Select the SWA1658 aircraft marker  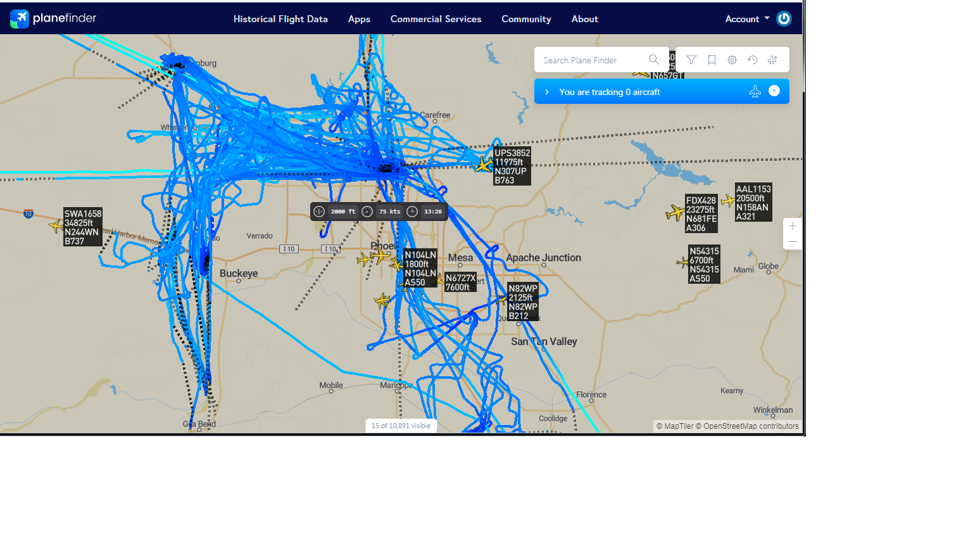tap(56, 225)
